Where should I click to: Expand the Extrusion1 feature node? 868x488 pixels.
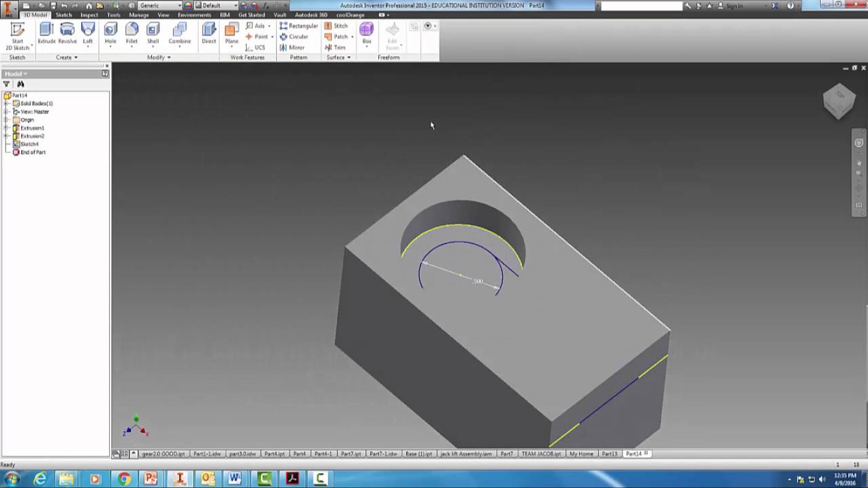point(7,128)
